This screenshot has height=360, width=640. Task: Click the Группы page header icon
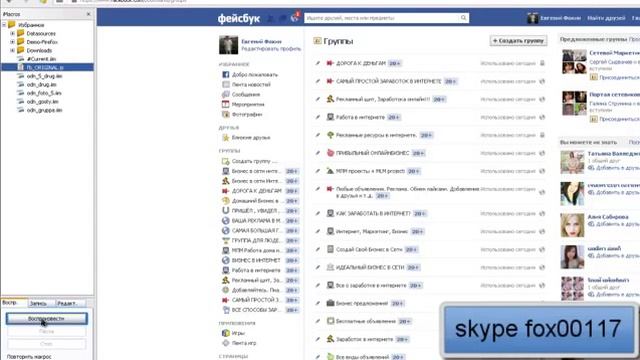point(317,41)
